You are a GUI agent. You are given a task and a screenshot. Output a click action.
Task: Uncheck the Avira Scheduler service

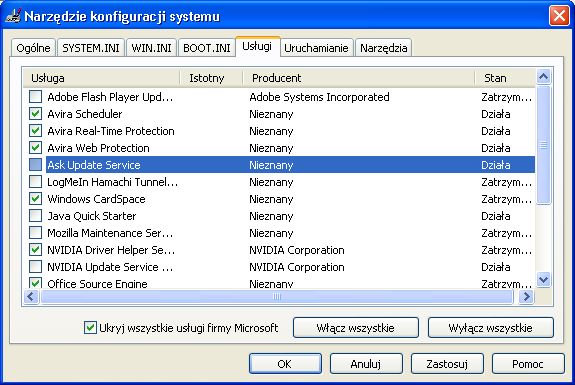(35, 114)
